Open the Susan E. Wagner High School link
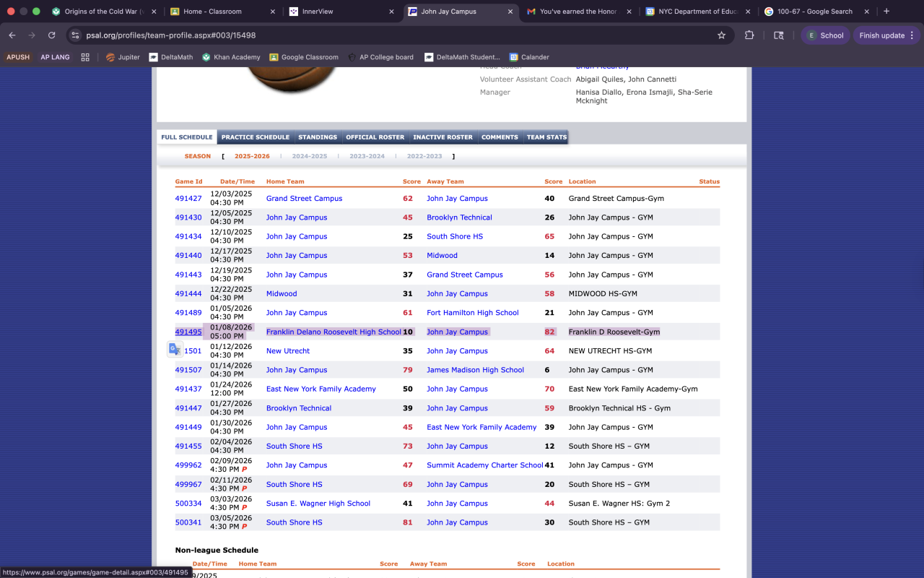This screenshot has width=924, height=578. tap(318, 504)
